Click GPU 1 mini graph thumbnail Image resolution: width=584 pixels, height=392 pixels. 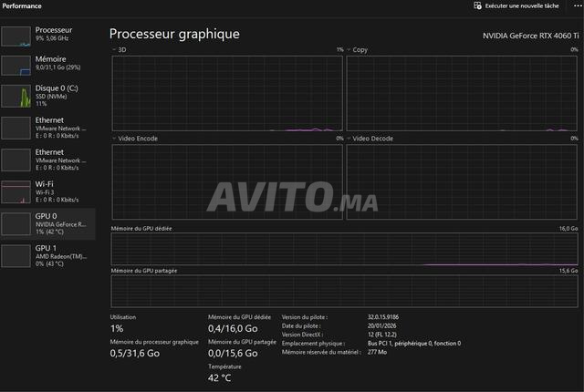(16, 256)
